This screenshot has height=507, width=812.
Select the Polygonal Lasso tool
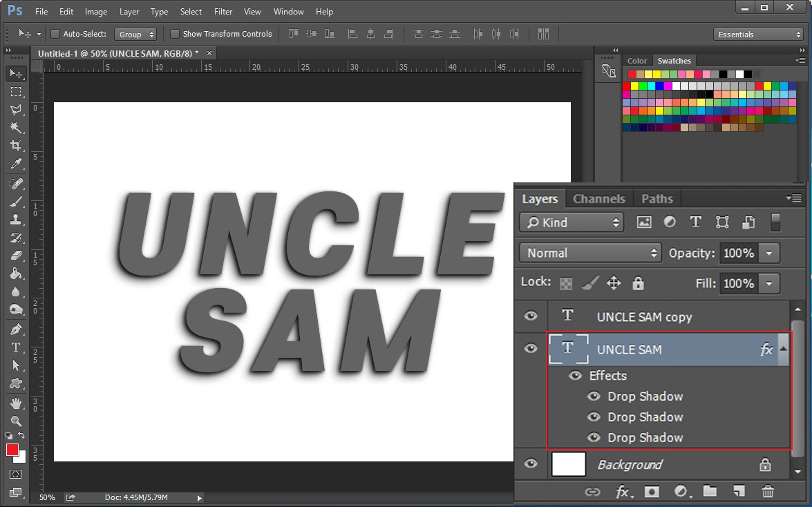(16, 109)
